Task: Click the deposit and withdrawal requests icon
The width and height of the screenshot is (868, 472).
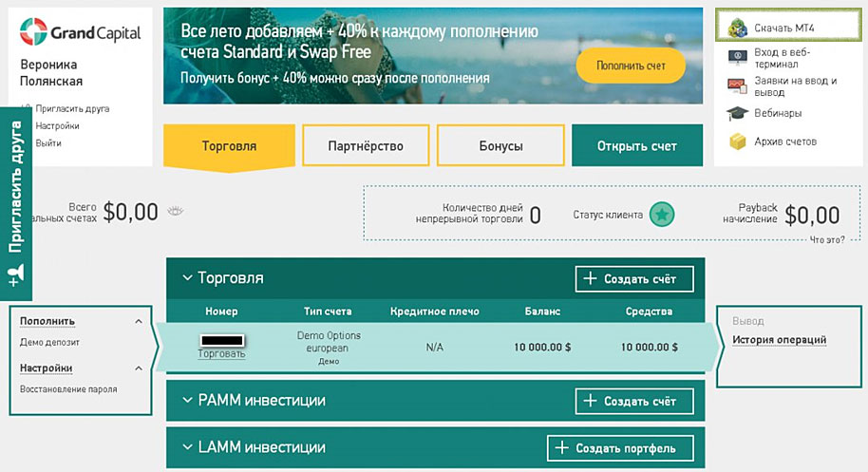Action: (737, 85)
